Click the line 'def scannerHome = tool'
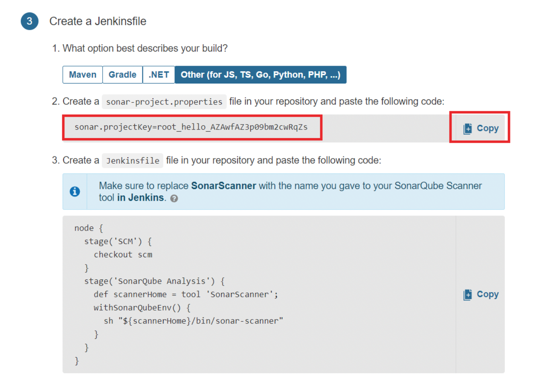The height and width of the screenshot is (392, 539). click(x=186, y=294)
